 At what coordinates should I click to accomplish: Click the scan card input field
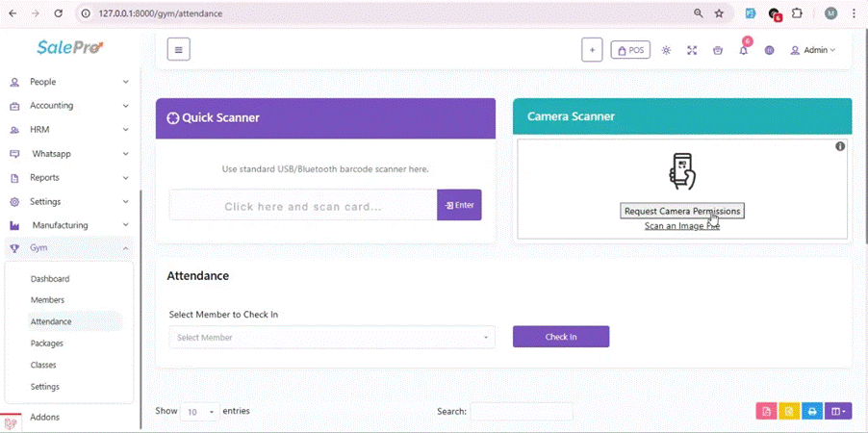[x=303, y=206]
